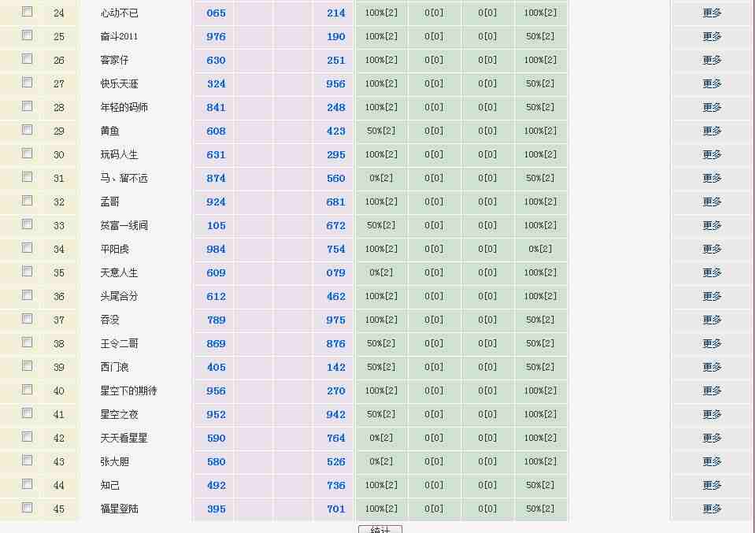
Task: Click the name 天天看星星
Action: point(124,438)
